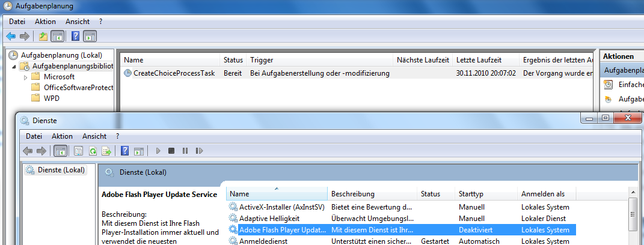Select the CreateChoiceProcessTask row
Viewport: 644px width, 245px height.
[357, 73]
